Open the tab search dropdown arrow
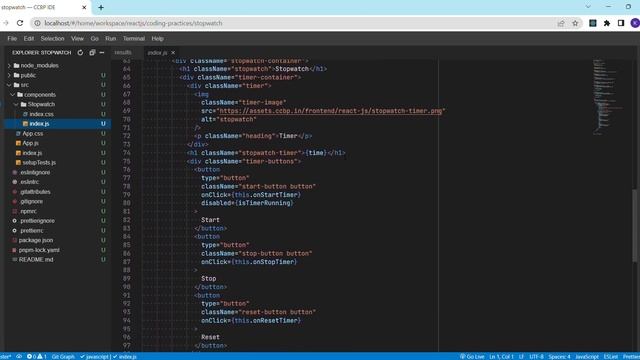 [588, 7]
